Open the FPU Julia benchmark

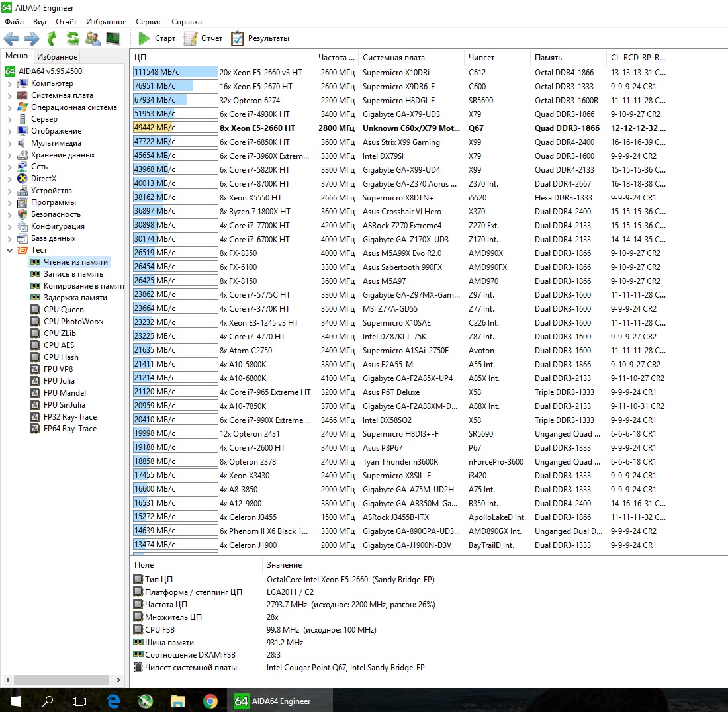click(58, 381)
